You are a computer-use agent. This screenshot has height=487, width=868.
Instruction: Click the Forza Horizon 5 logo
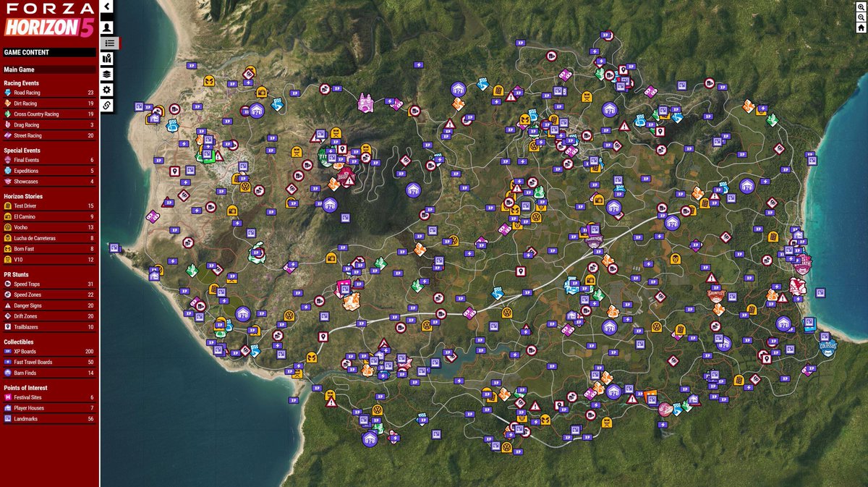click(48, 20)
